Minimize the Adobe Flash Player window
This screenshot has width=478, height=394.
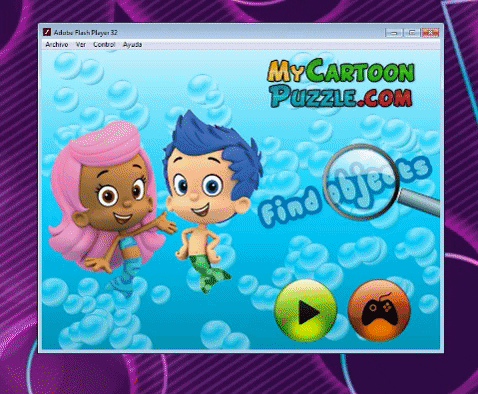pos(394,33)
